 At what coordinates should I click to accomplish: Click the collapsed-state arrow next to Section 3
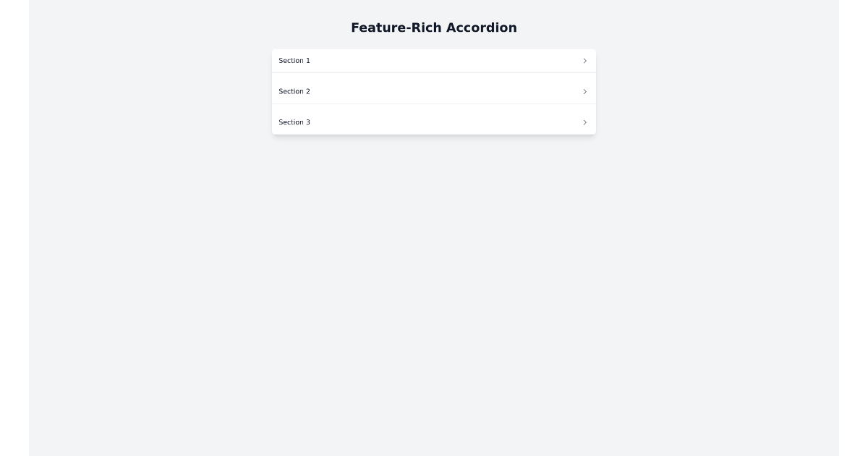[585, 122]
